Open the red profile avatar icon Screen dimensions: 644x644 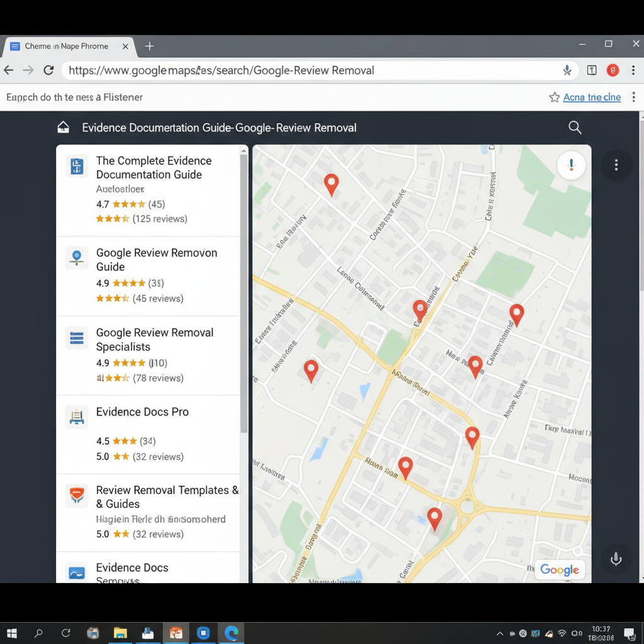tap(613, 70)
